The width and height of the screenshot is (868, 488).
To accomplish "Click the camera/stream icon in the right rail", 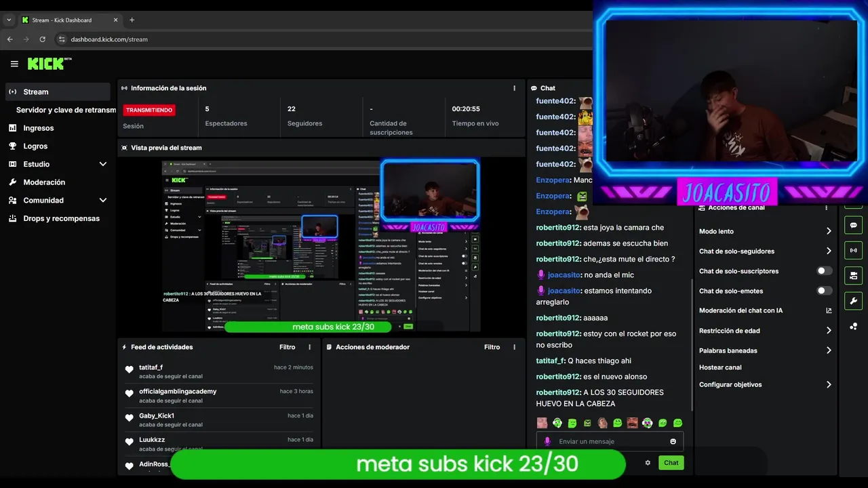I will click(853, 275).
